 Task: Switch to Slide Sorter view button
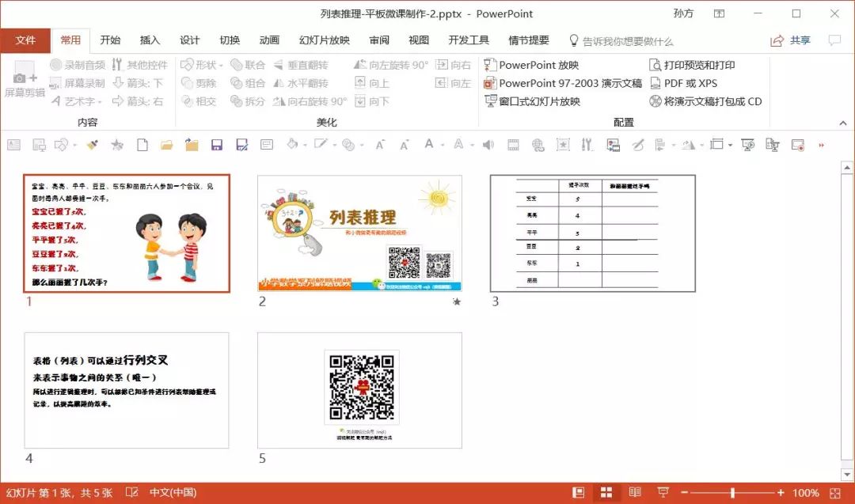pos(606,493)
